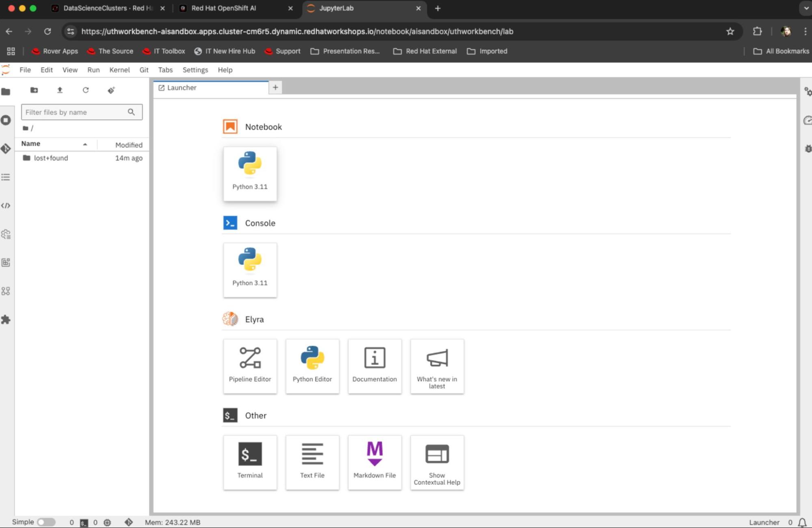The width and height of the screenshot is (812, 528).
Task: Sort files by Modified column
Action: click(x=128, y=145)
